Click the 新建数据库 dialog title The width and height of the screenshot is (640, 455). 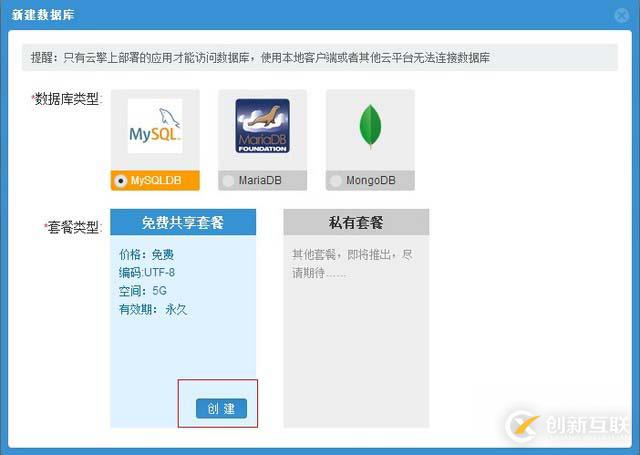click(x=43, y=15)
